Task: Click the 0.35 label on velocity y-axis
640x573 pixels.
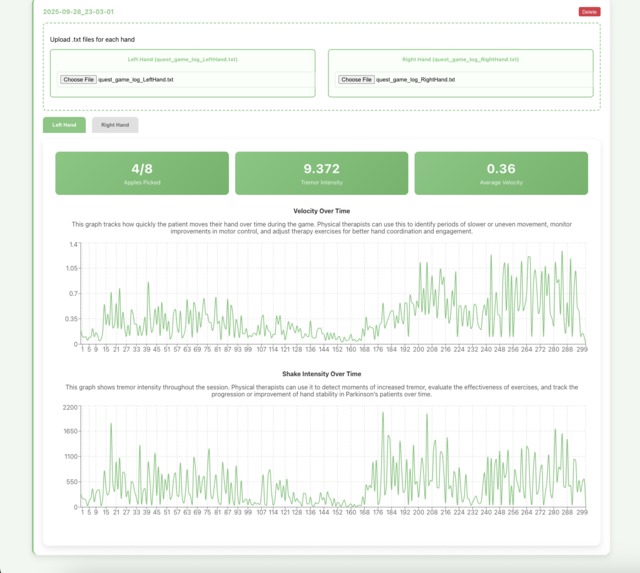Action: click(x=71, y=319)
